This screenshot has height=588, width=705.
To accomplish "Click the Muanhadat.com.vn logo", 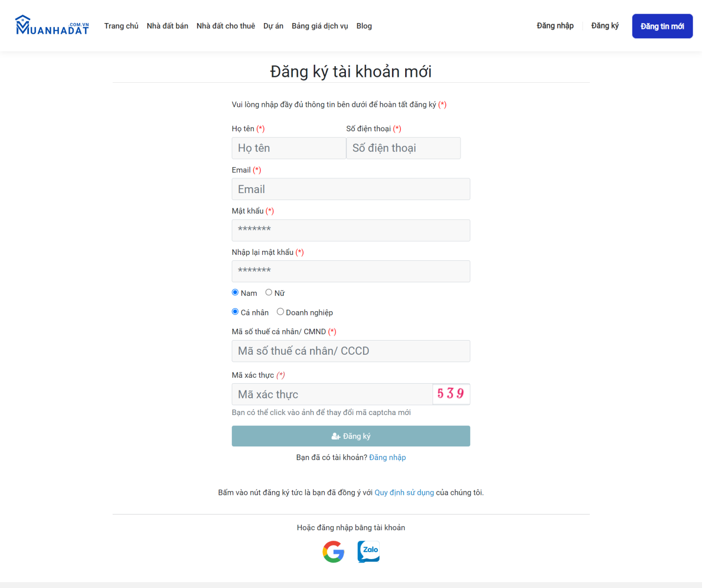I will click(x=52, y=25).
